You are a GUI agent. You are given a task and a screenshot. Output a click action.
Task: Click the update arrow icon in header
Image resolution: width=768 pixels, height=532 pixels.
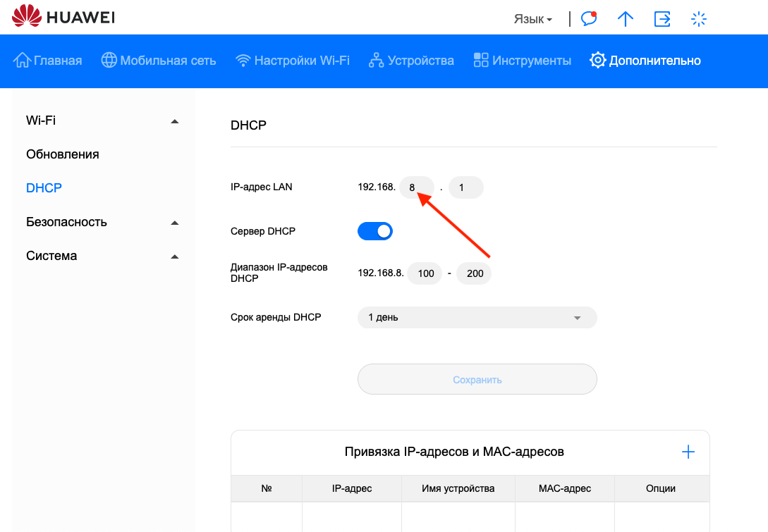pyautogui.click(x=626, y=19)
